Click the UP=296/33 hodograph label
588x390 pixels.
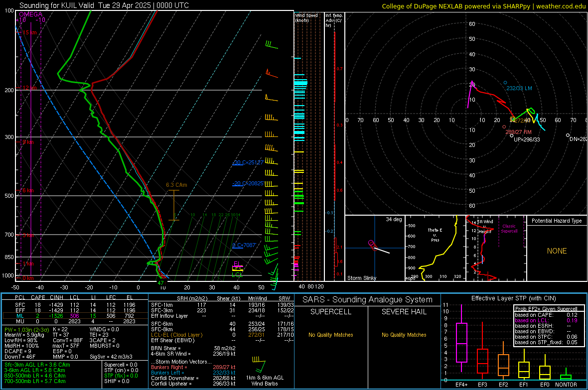527,139
